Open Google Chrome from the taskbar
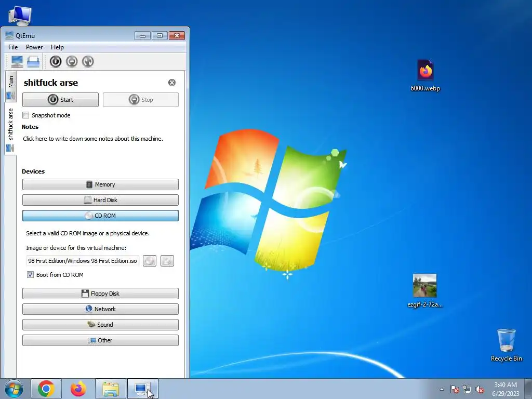 [46, 389]
